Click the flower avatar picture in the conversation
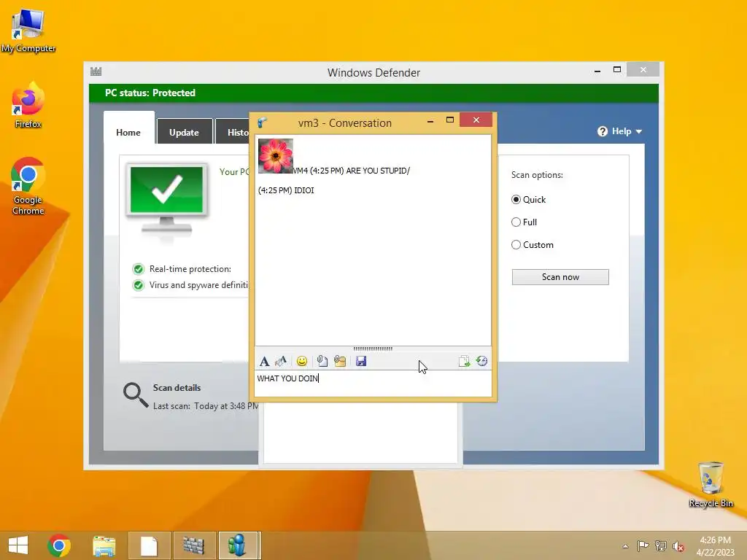 coord(275,156)
